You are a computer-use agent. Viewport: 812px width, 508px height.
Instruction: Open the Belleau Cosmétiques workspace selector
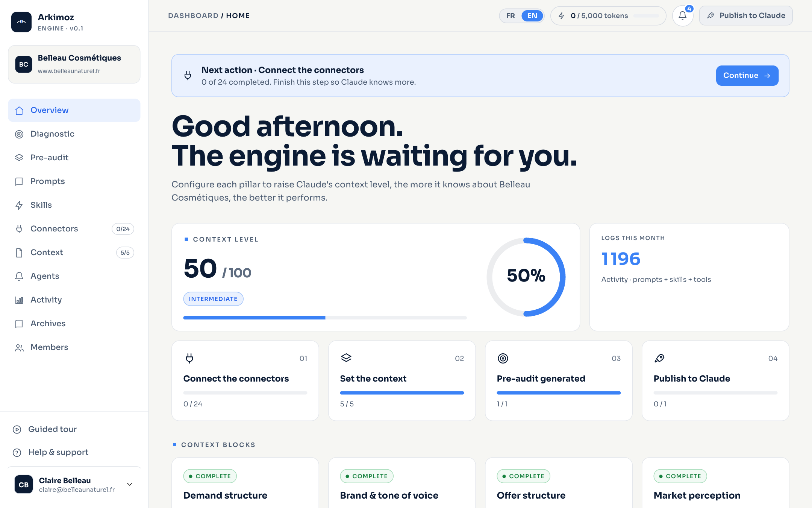(74, 64)
